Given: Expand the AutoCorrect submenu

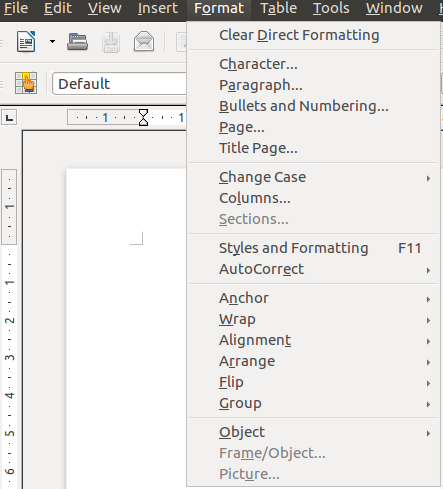Looking at the screenshot, I should [x=313, y=269].
